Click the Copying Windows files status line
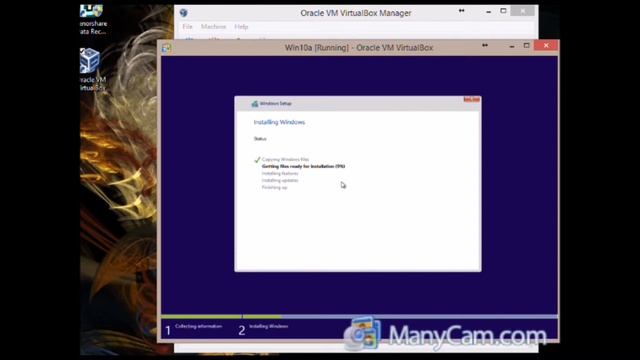The image size is (640, 360). 285,160
